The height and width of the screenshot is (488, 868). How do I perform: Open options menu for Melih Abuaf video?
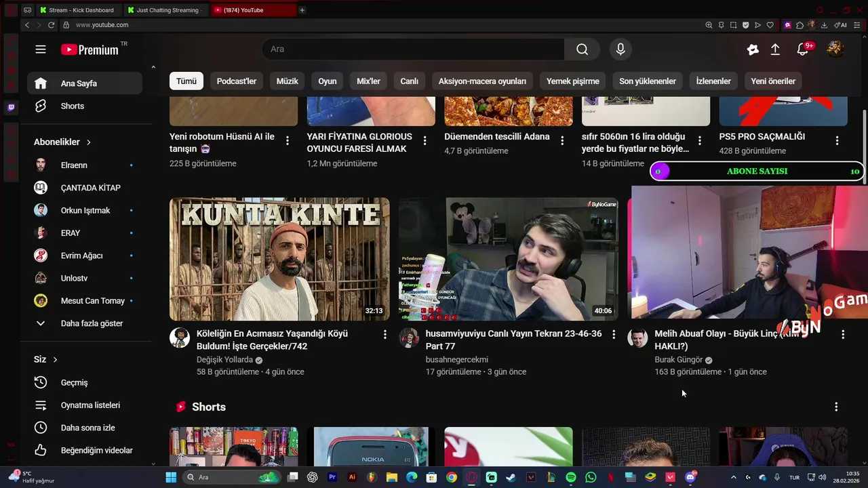pos(843,335)
